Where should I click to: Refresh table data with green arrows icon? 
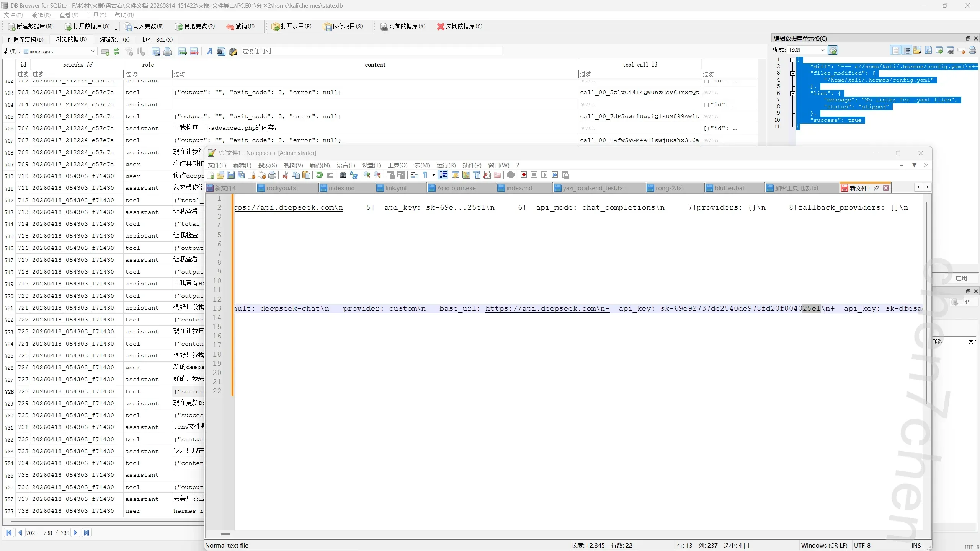click(116, 51)
